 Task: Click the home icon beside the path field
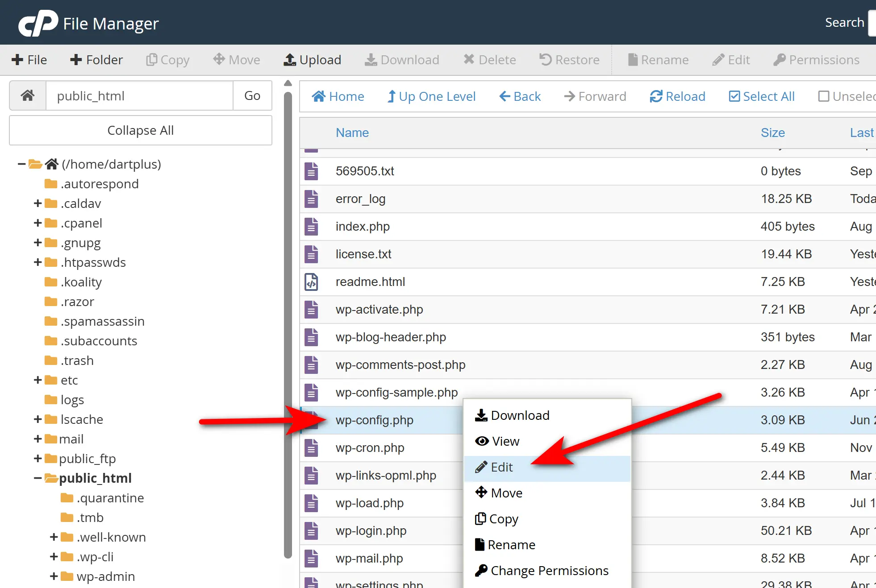click(27, 95)
